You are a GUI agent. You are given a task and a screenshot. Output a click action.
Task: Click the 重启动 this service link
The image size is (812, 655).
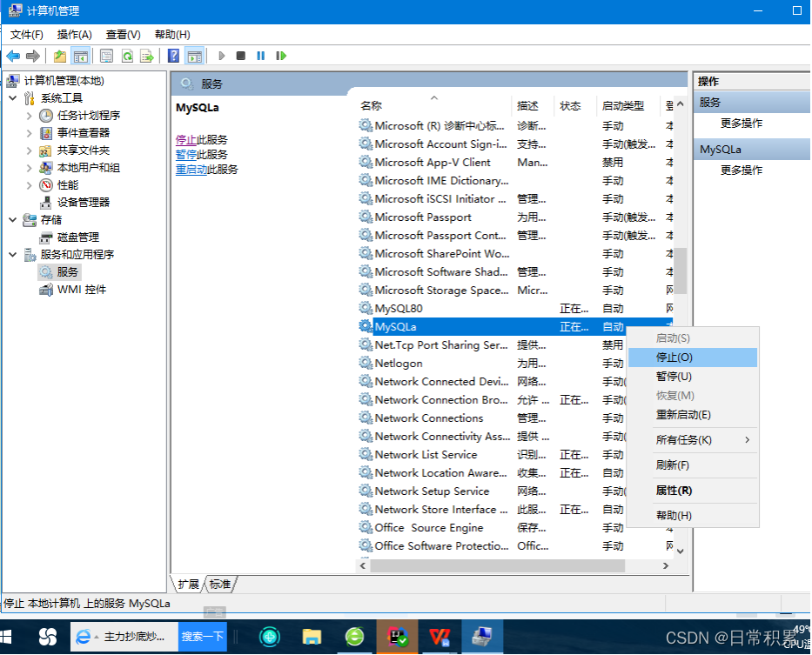click(191, 170)
